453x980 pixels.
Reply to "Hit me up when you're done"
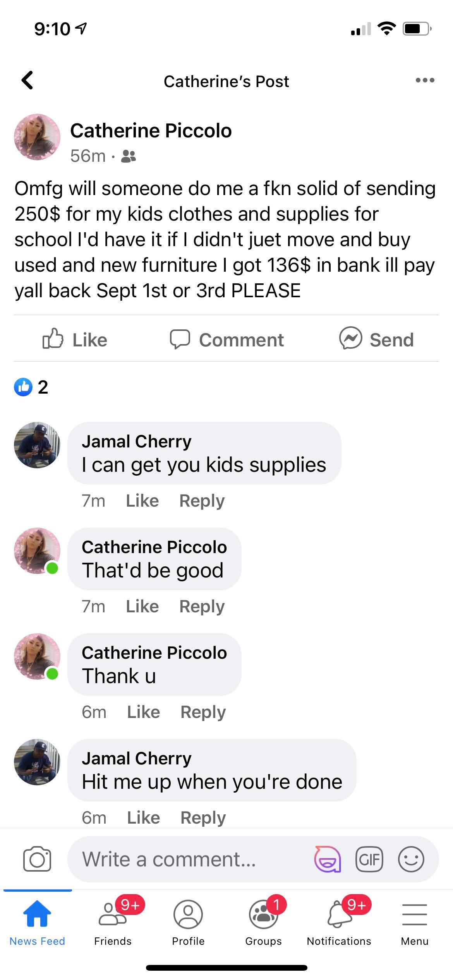203,818
